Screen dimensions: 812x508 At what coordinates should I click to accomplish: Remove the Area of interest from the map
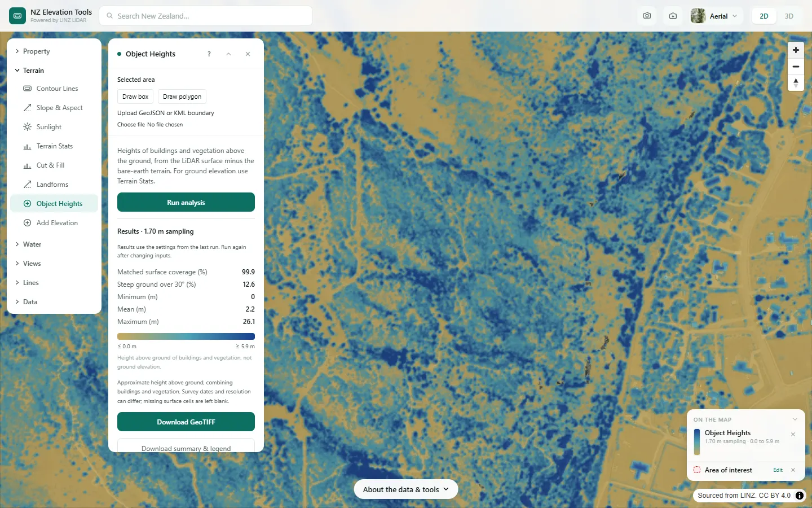point(793,470)
